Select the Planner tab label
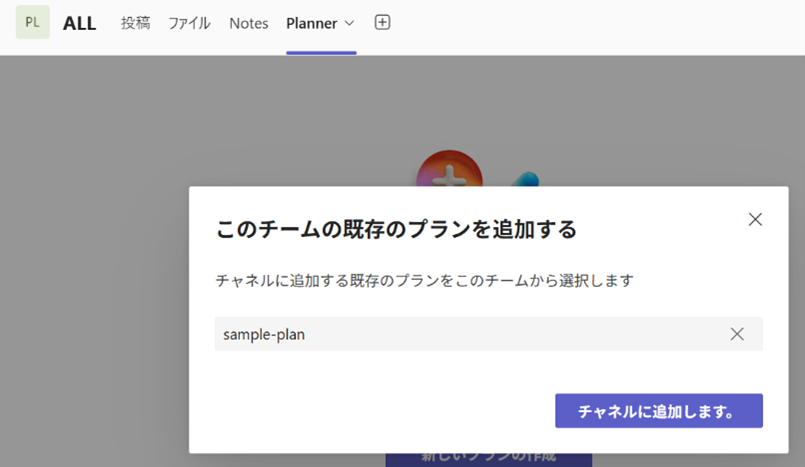Viewport: 805px width, 467px height. point(311,23)
